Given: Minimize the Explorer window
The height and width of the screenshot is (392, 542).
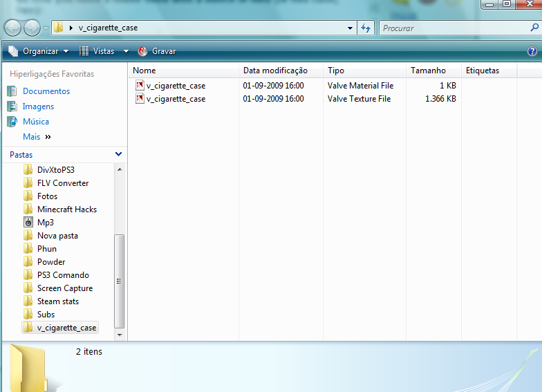Looking at the screenshot, I should (489, 4).
